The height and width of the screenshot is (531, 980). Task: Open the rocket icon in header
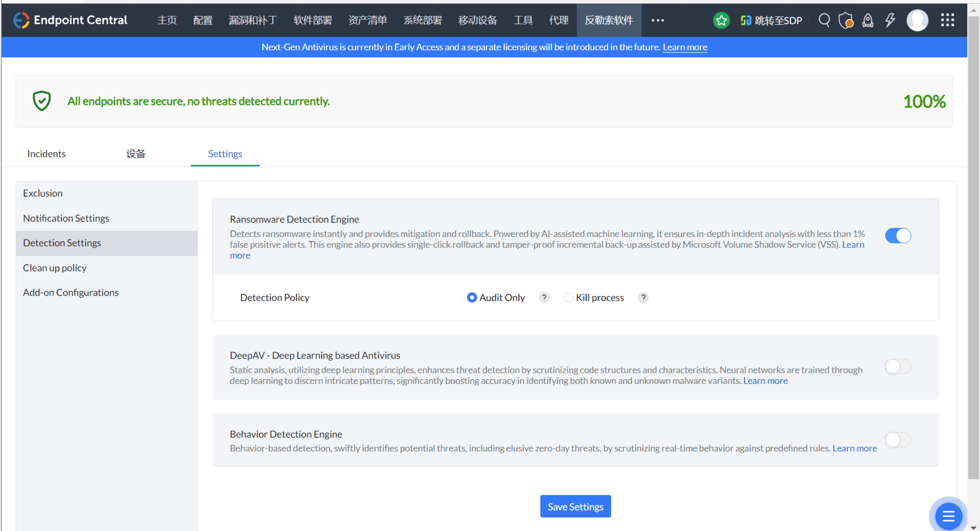867,20
